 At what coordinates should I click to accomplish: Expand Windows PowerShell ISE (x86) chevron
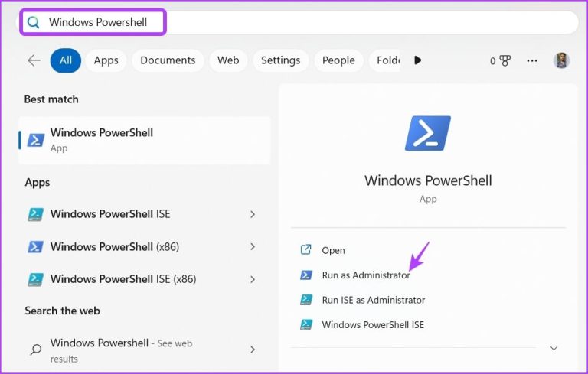[x=253, y=279]
